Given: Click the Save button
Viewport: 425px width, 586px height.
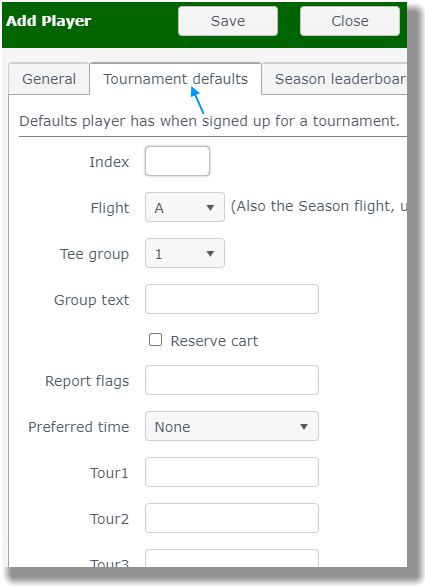Looking at the screenshot, I should coord(228,21).
